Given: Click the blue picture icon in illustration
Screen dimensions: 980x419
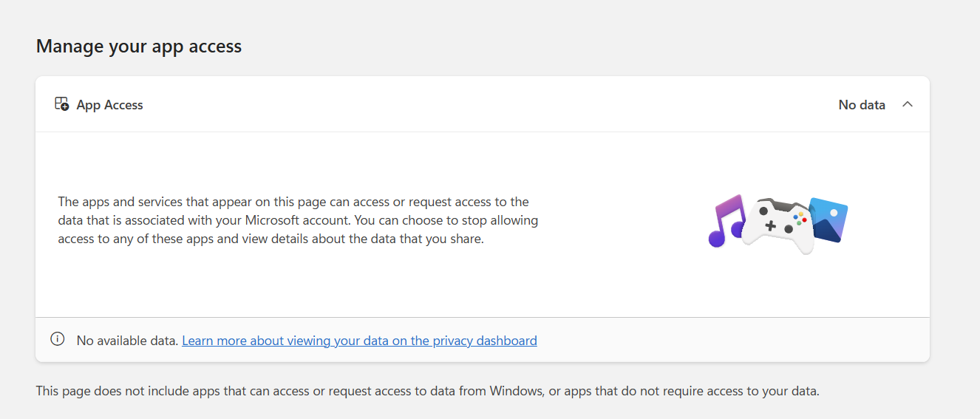Looking at the screenshot, I should (829, 218).
